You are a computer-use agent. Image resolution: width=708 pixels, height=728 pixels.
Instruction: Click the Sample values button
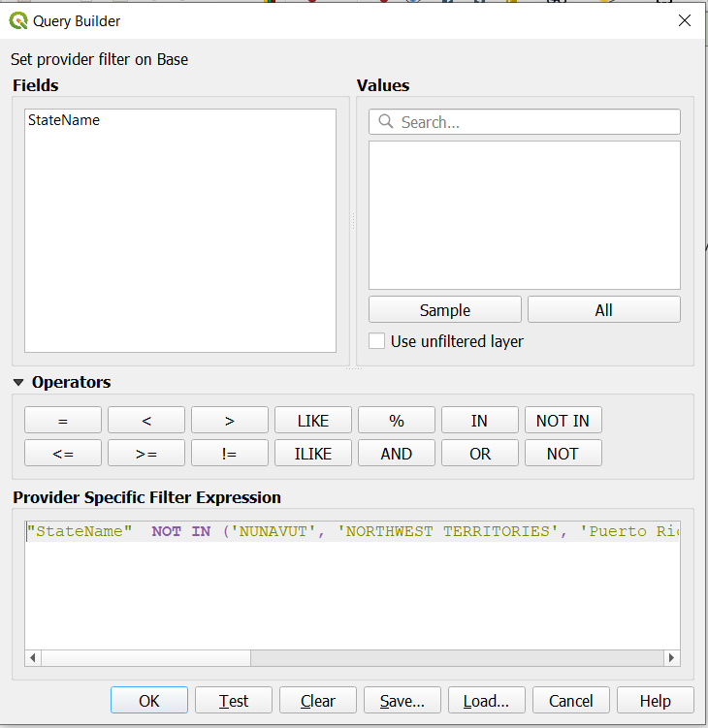tap(445, 310)
